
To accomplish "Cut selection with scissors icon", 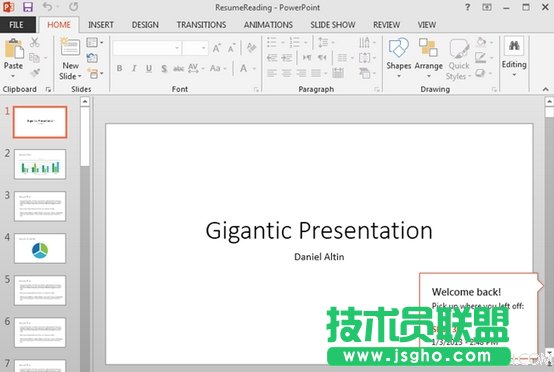I will point(34,43).
